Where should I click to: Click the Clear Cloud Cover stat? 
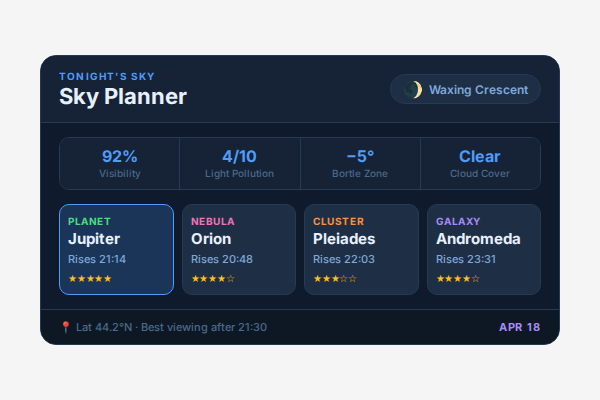tap(480, 163)
